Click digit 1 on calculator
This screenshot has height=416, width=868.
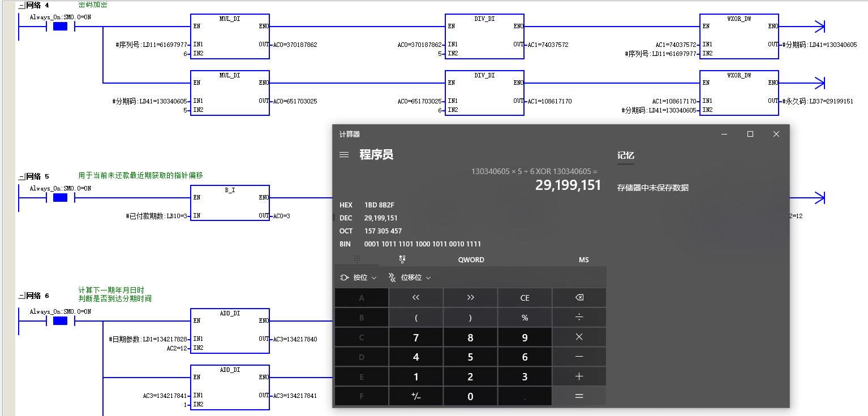click(416, 376)
